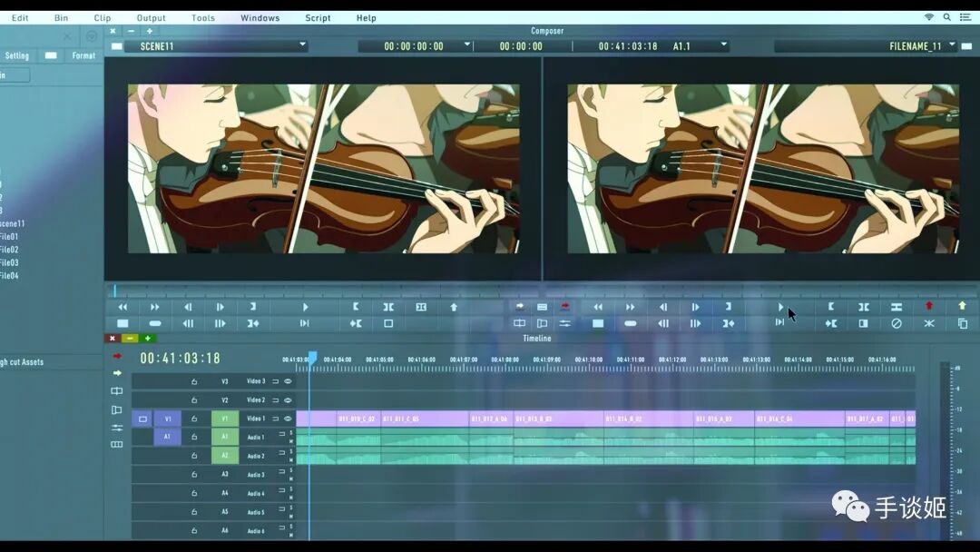Open the Windows menu
980x552 pixels.
pyautogui.click(x=260, y=17)
